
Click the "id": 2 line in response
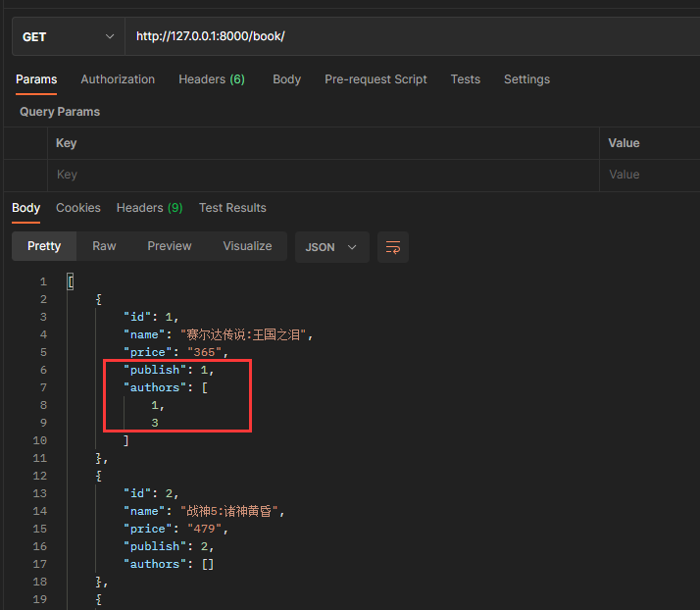coord(151,493)
